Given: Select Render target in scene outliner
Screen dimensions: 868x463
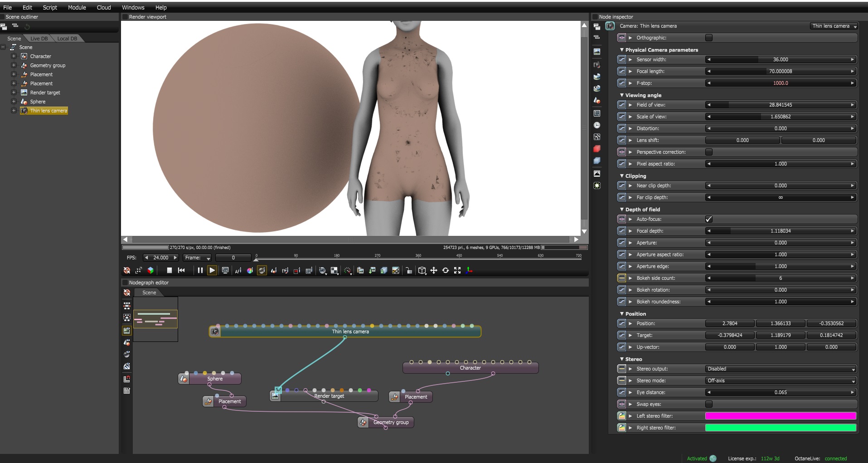Looking at the screenshot, I should point(45,93).
